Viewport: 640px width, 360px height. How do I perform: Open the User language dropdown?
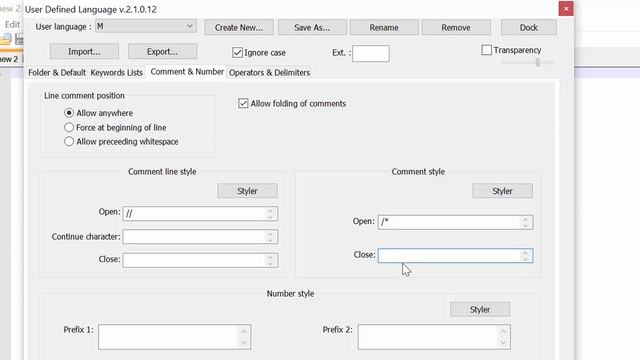pos(145,27)
